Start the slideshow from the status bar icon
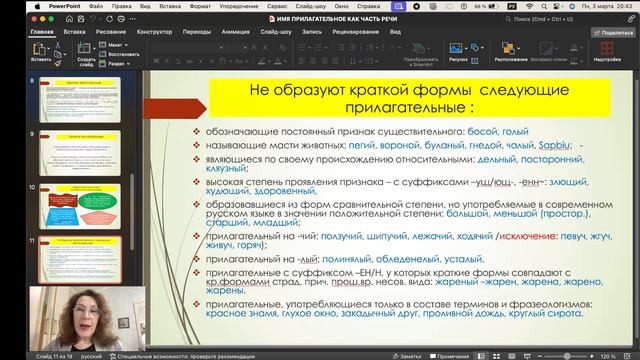Viewport: 640px width, 360px height. click(x=527, y=356)
